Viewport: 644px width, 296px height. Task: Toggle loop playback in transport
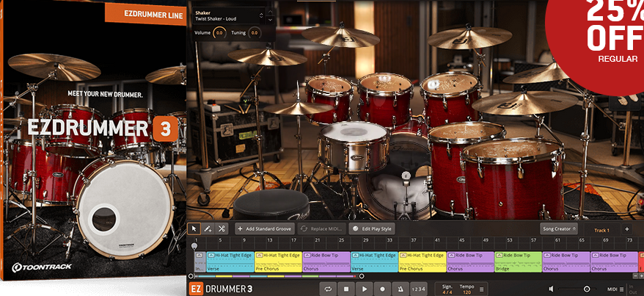click(328, 289)
